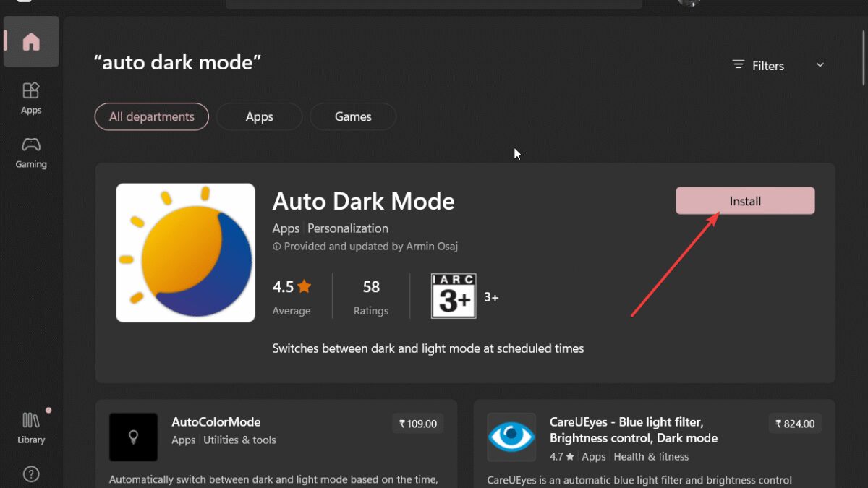Open the Gaming section in sidebar
Image resolution: width=868 pixels, height=488 pixels.
pyautogui.click(x=31, y=152)
